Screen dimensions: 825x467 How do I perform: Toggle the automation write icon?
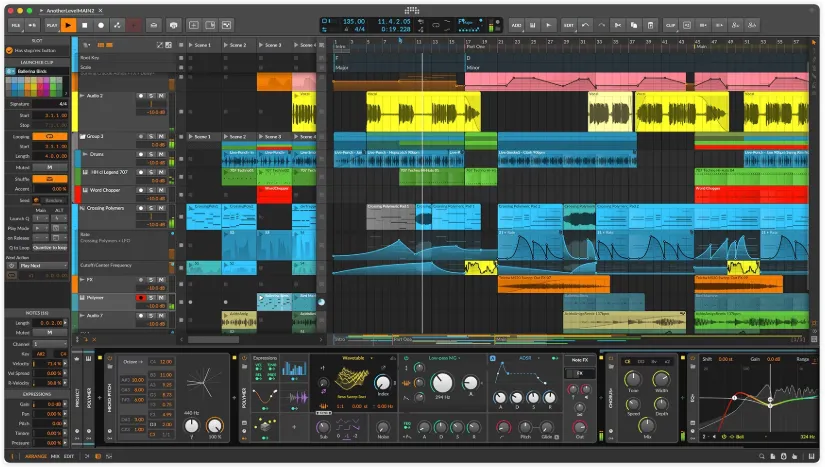[117, 25]
